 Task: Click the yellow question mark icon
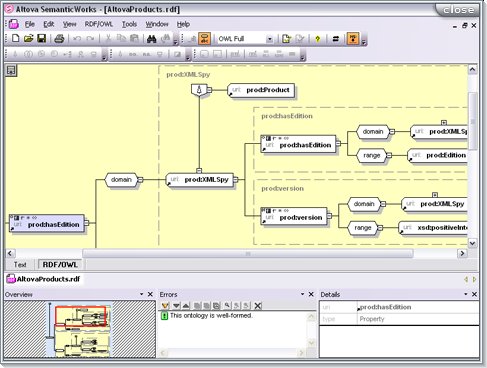(317, 39)
